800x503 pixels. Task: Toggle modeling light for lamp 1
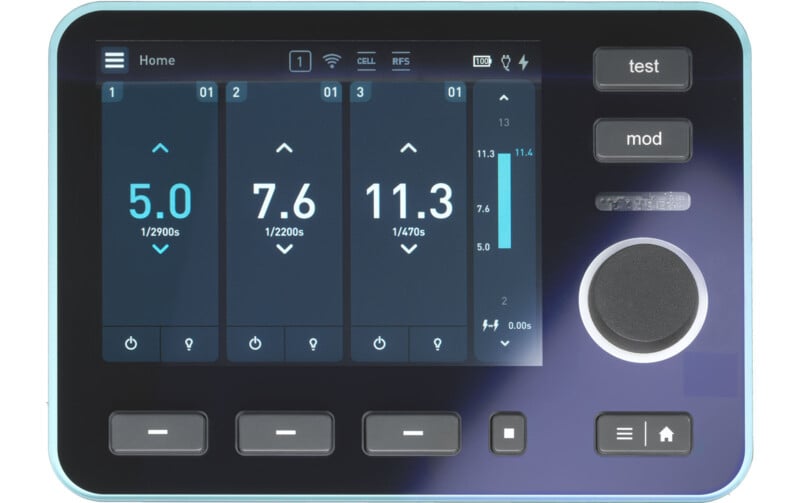pos(189,344)
